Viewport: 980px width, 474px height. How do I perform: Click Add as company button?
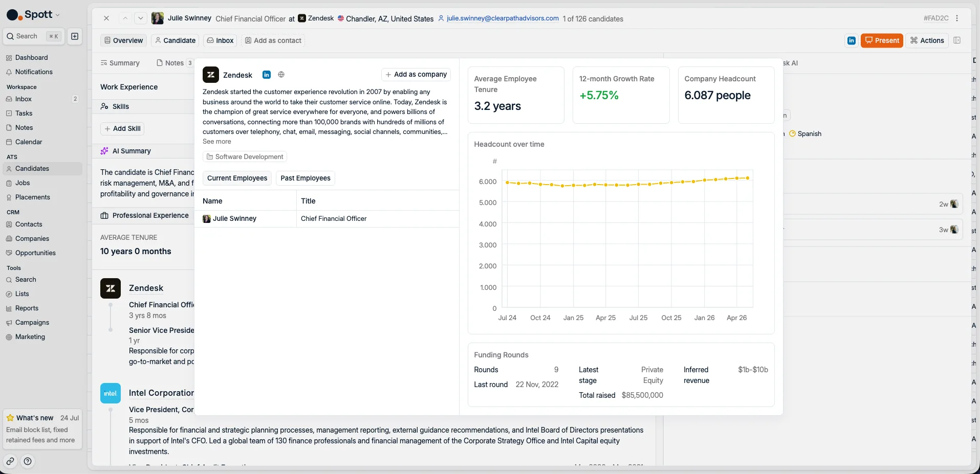416,75
